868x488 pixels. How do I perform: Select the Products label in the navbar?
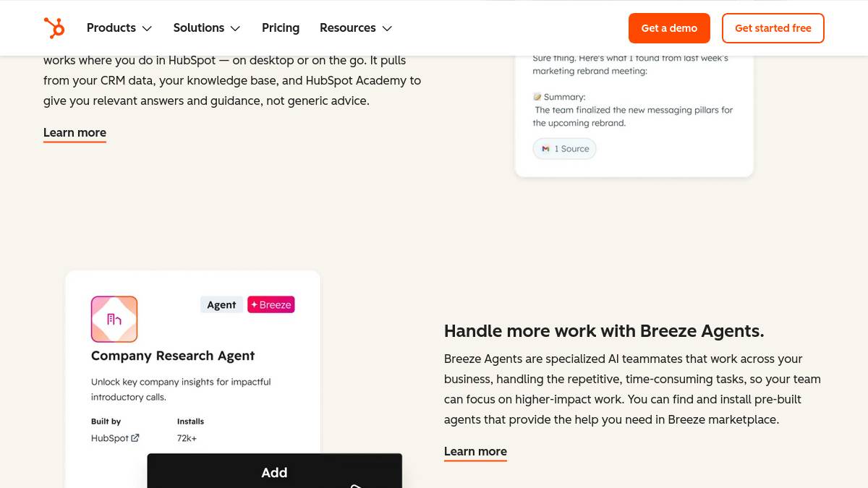(111, 28)
